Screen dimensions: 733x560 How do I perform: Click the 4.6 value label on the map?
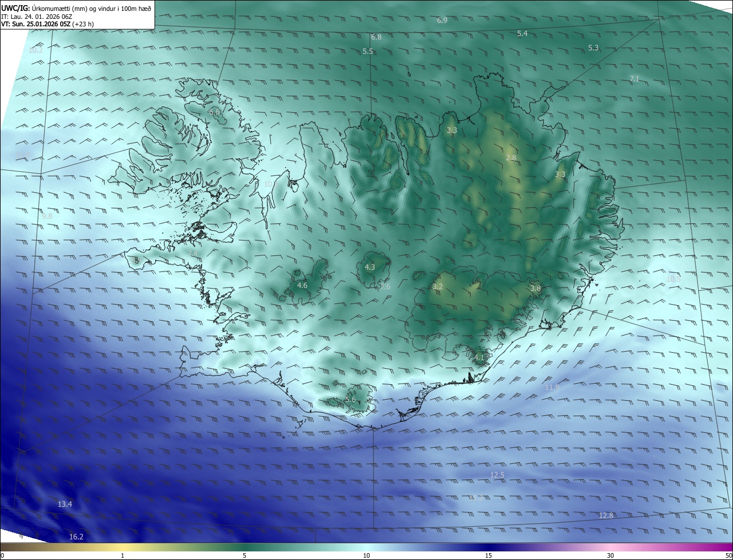pyautogui.click(x=302, y=285)
